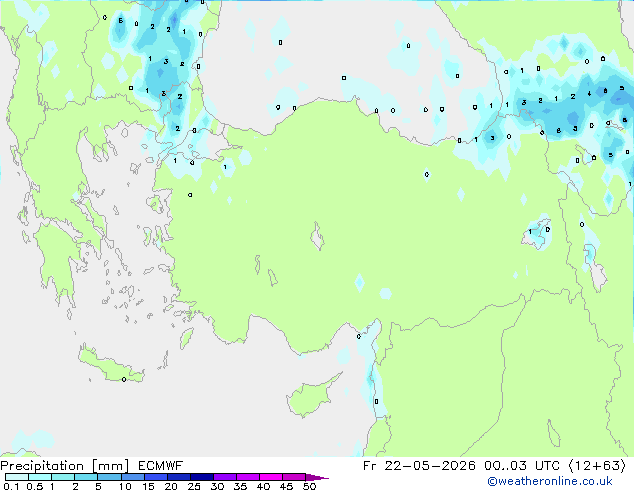Click the 2–5 mm legend color box
This screenshot has height=490, width=634.
[x=86, y=477]
